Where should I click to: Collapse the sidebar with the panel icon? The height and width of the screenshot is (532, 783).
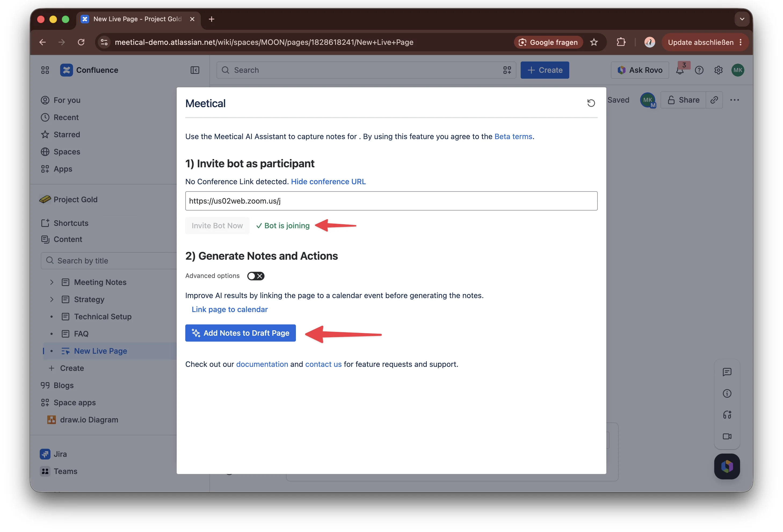[x=195, y=70]
